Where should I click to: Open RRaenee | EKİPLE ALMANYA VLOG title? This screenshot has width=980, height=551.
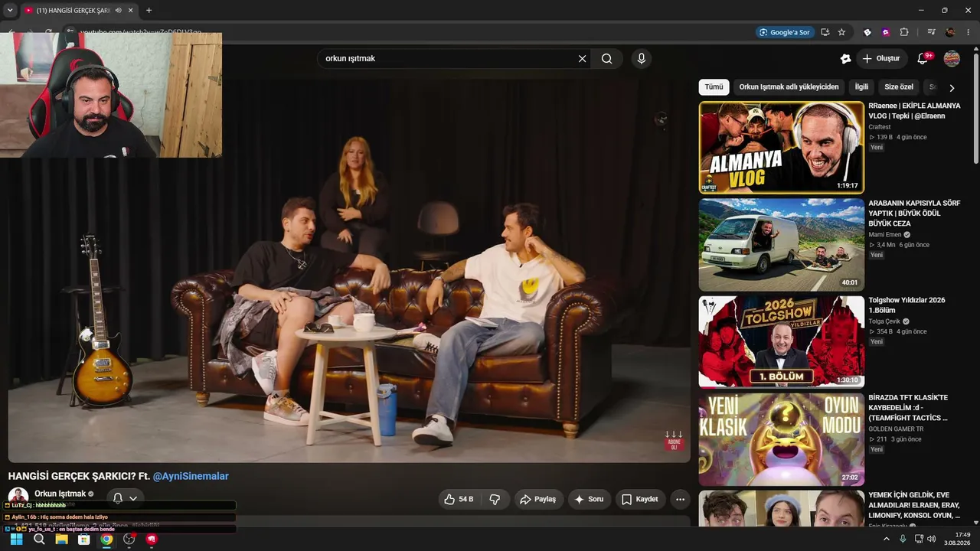914,111
